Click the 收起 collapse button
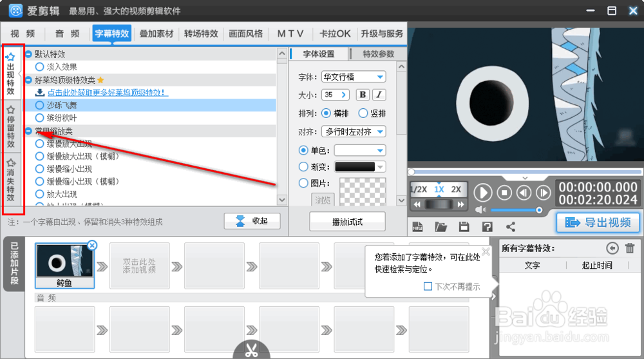This screenshot has height=359, width=644. click(x=252, y=221)
